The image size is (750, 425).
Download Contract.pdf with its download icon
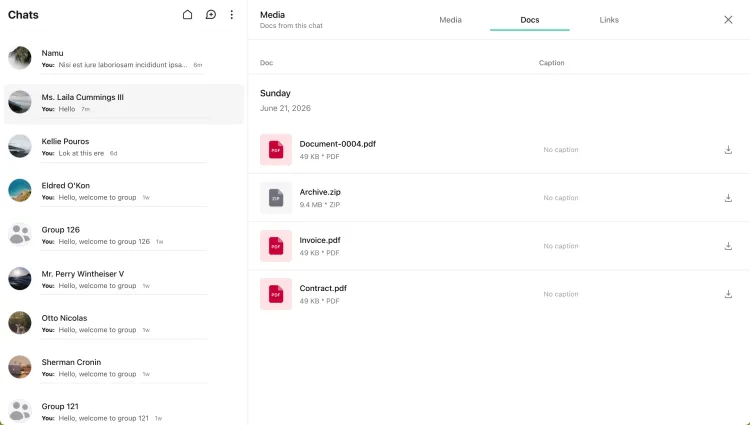tap(728, 294)
